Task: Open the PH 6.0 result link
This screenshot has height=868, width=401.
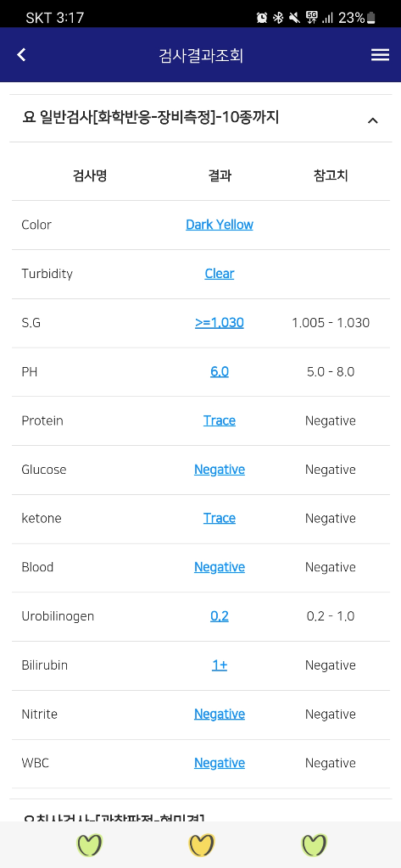Action: point(220,371)
